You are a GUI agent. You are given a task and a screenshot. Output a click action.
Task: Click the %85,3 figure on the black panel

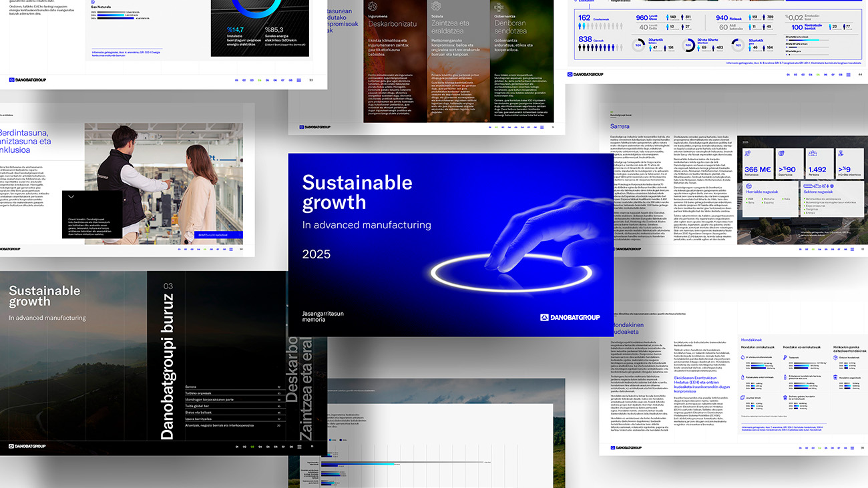pos(275,29)
